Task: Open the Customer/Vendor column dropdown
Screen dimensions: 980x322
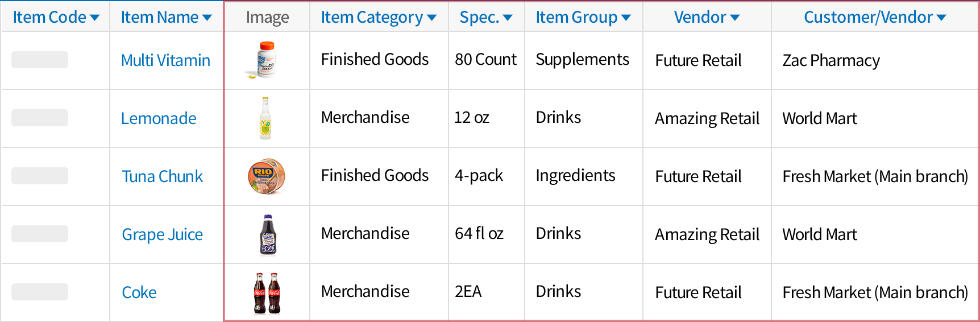Action: pyautogui.click(x=941, y=18)
